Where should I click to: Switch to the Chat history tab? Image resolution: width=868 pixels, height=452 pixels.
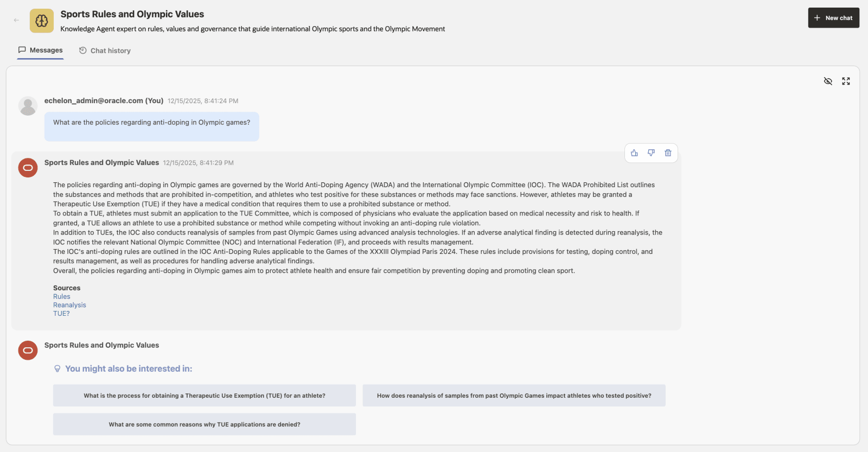pyautogui.click(x=104, y=50)
